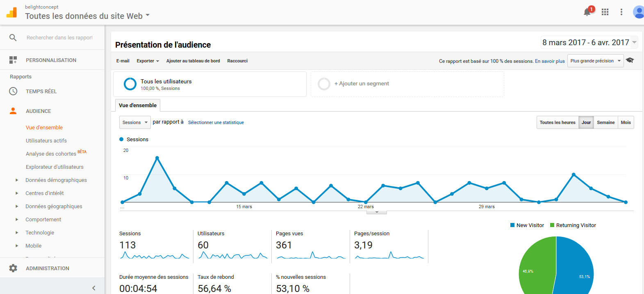Click the Audience person icon
644x294 pixels.
[13, 111]
